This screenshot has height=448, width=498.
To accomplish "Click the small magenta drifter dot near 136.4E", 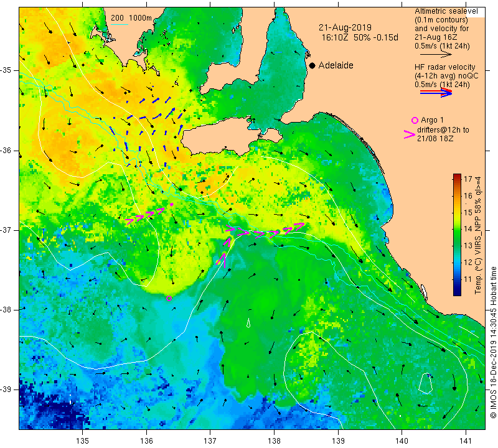I will pyautogui.click(x=172, y=205).
